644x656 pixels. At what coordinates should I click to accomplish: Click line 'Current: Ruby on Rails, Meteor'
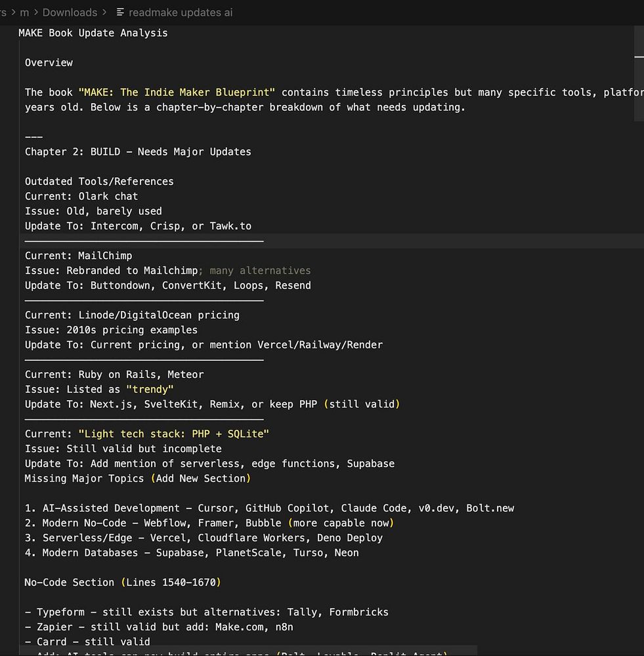click(x=114, y=375)
